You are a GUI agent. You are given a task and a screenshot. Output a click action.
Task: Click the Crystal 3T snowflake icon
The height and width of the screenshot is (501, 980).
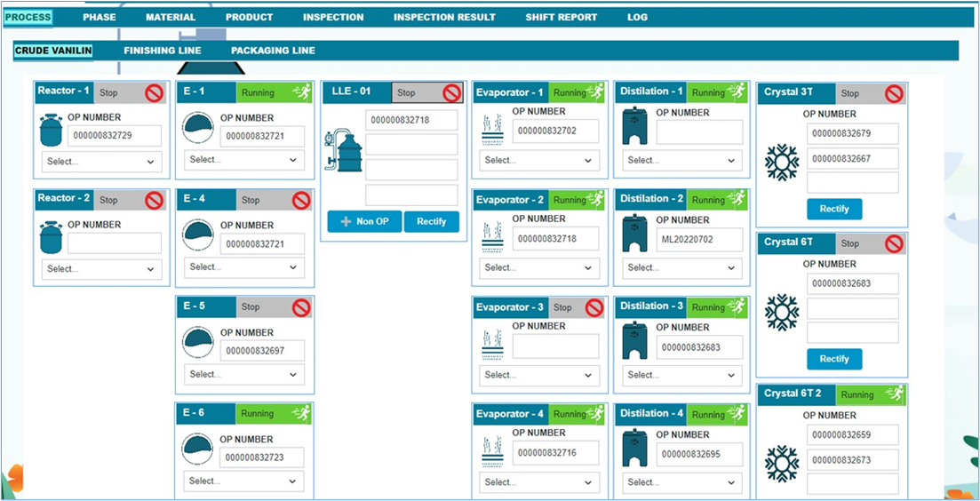point(782,162)
